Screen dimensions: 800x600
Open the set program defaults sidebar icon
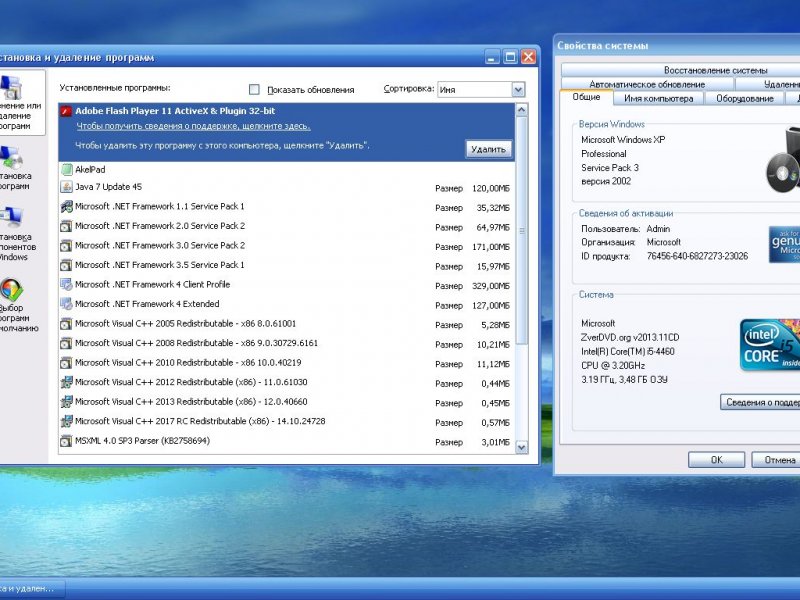(x=11, y=290)
